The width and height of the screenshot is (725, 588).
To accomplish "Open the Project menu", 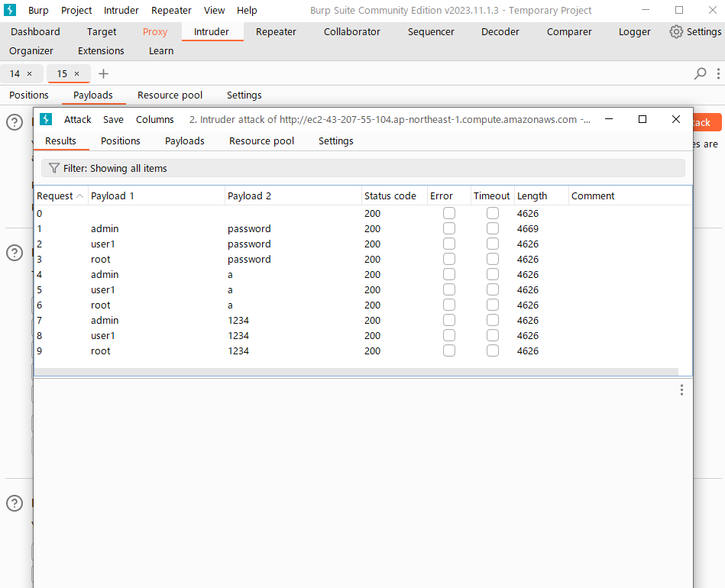I will [x=76, y=10].
